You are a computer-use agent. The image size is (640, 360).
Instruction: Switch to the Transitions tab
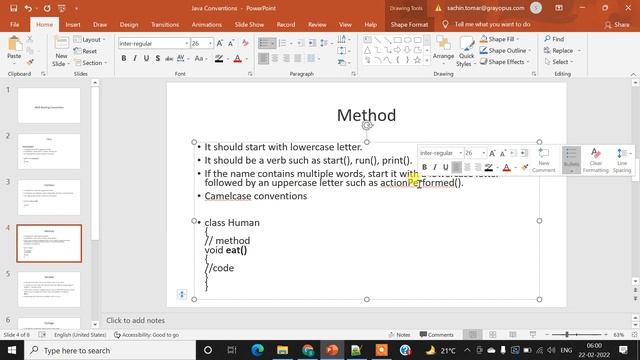click(x=165, y=24)
